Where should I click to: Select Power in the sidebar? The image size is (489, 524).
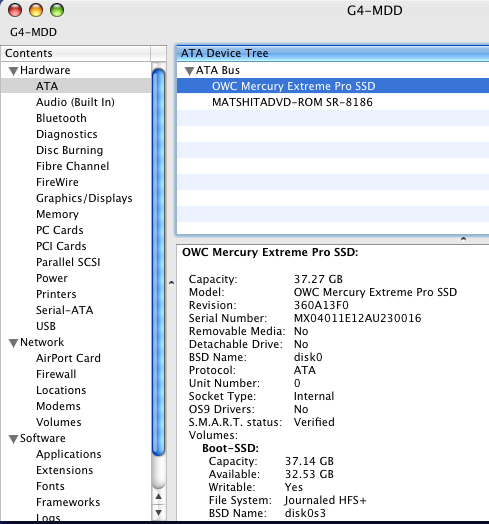tap(52, 278)
